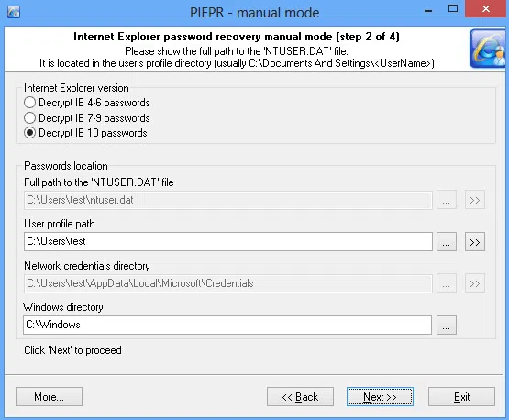
Task: Click the 'User profile path' label
Action: pos(60,224)
